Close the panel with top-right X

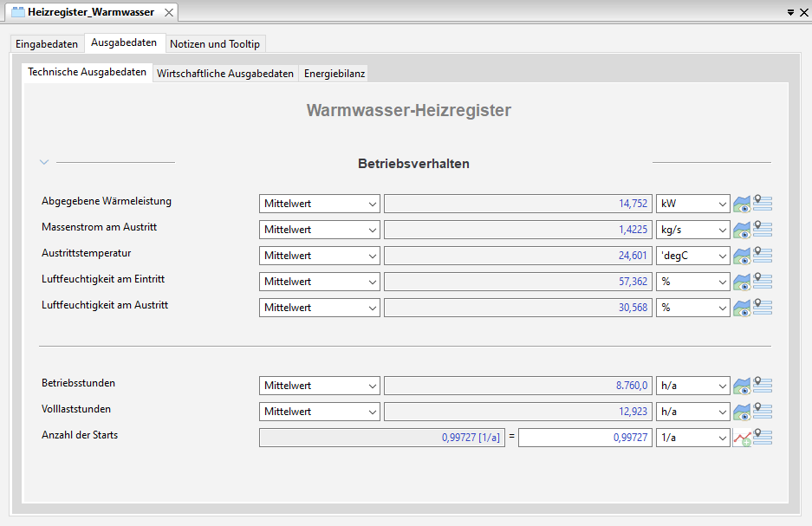coord(804,12)
